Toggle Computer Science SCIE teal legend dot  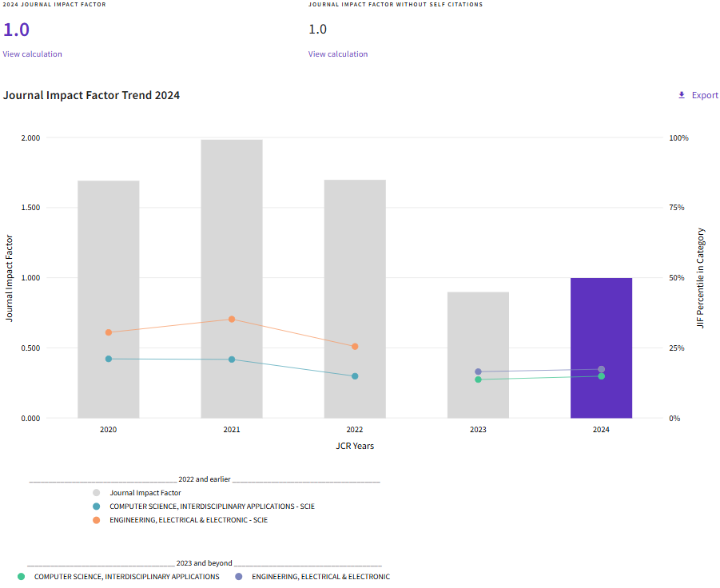(x=97, y=507)
